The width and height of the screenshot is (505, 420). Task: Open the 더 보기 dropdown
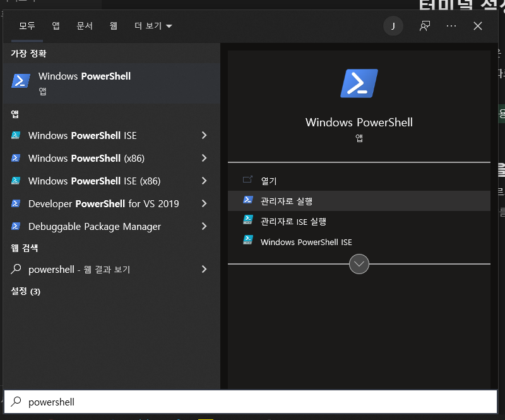(x=153, y=26)
